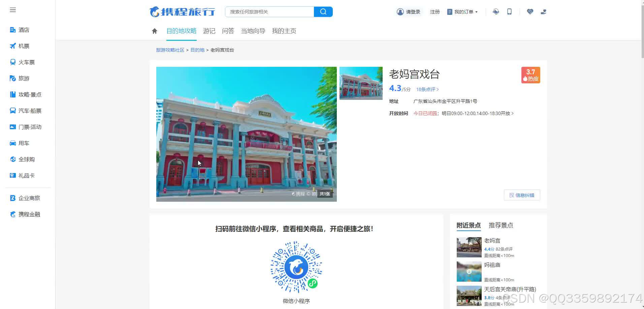The image size is (644, 309).
Task: Click the search input field
Action: (x=269, y=12)
